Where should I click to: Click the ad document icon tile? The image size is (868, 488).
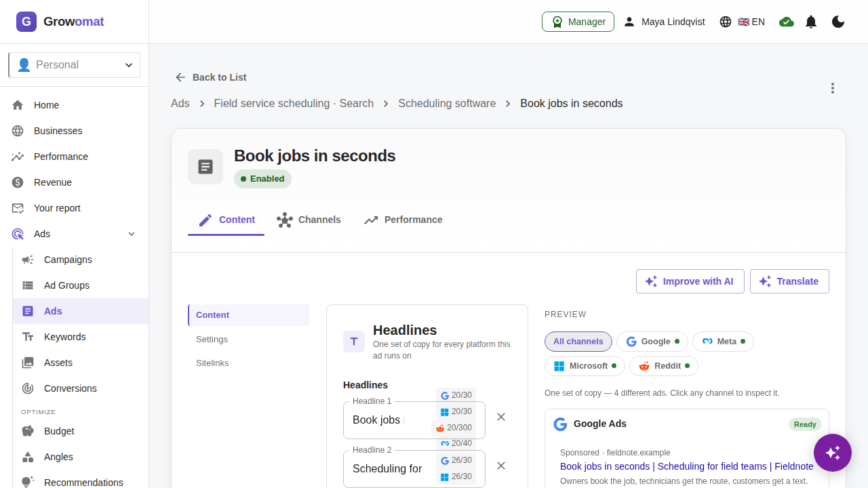pyautogui.click(x=205, y=167)
